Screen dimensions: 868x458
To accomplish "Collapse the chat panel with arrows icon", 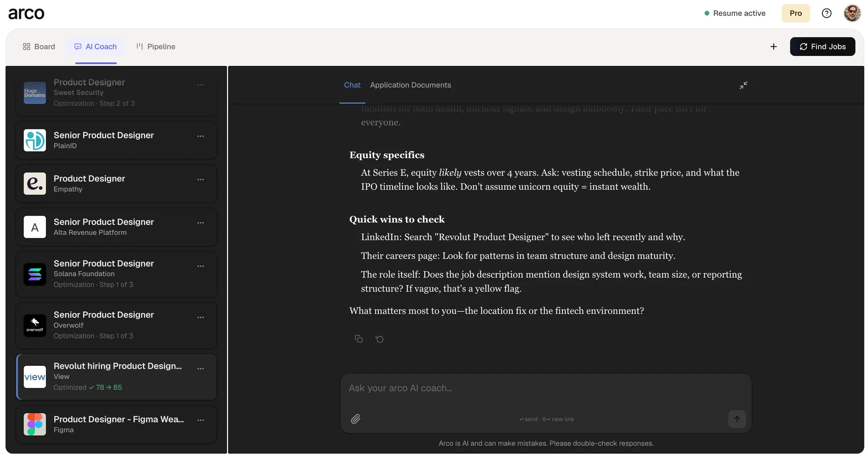I will click(x=743, y=85).
